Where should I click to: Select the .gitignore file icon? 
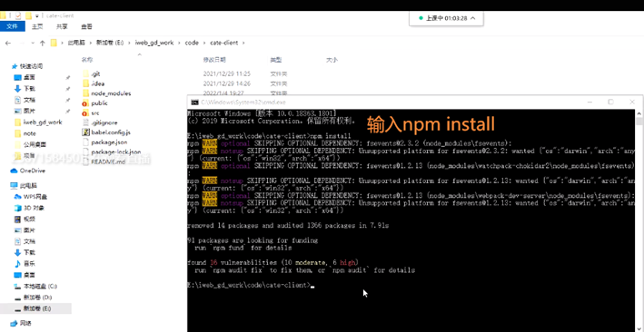[85, 122]
